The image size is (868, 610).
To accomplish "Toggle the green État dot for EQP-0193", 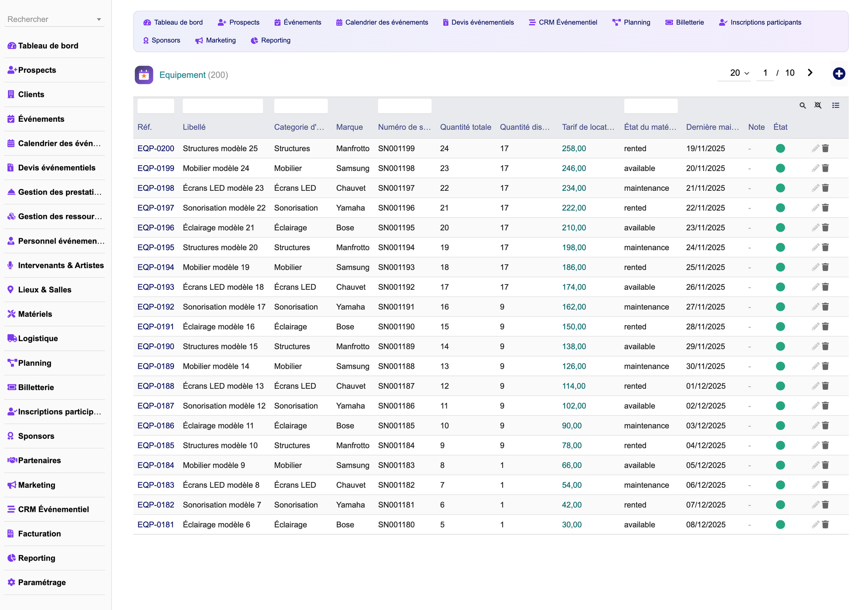I will click(780, 287).
